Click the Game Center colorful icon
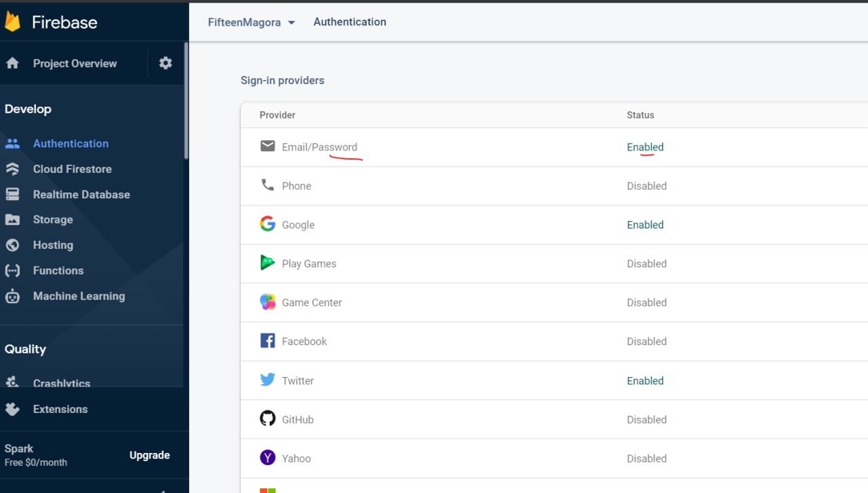 pyautogui.click(x=268, y=302)
